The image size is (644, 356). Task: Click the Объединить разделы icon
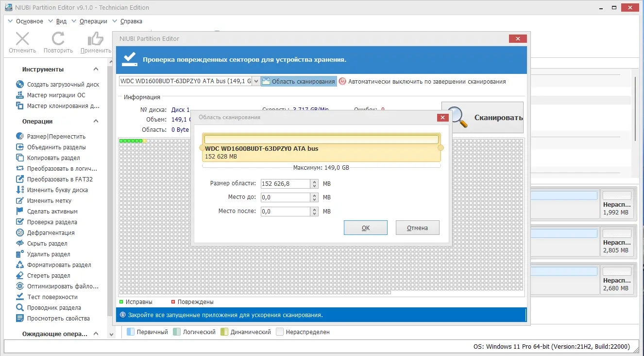(20, 147)
